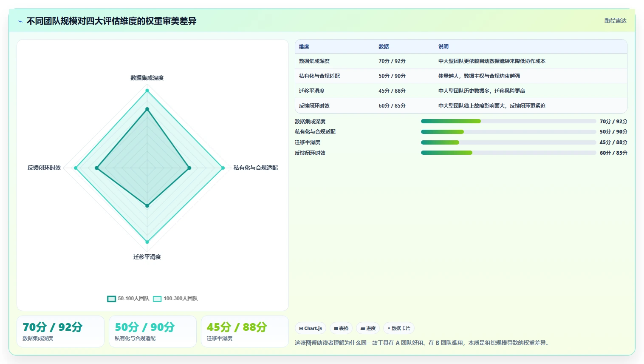
Task: Click the 路径雷达 label in header
Action: pyautogui.click(x=615, y=20)
